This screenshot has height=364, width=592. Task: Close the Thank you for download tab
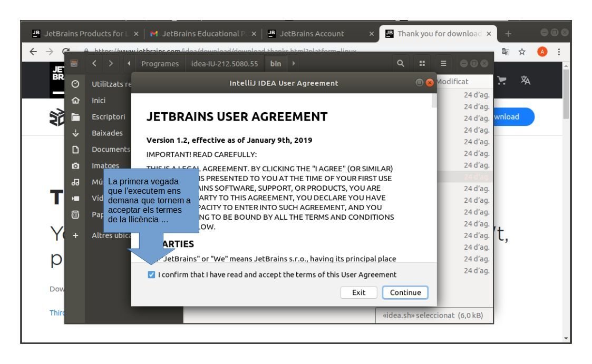tap(489, 34)
